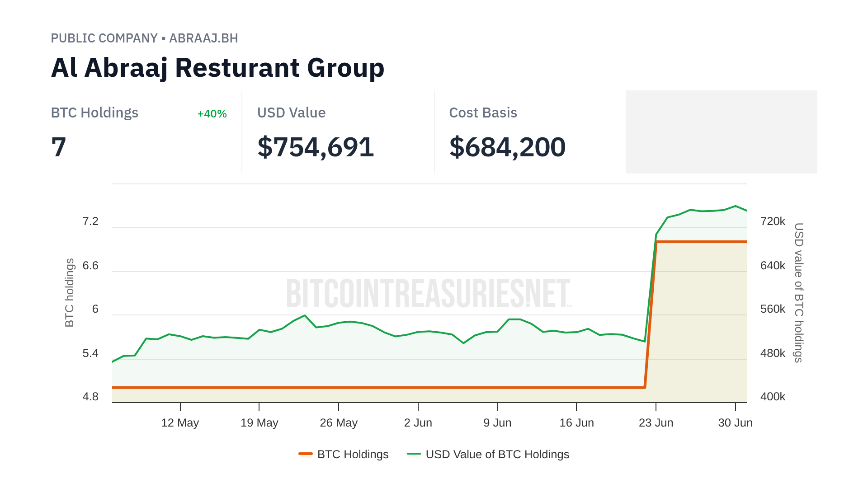Toggle USD Value of BTC Holdings legend

point(497,454)
